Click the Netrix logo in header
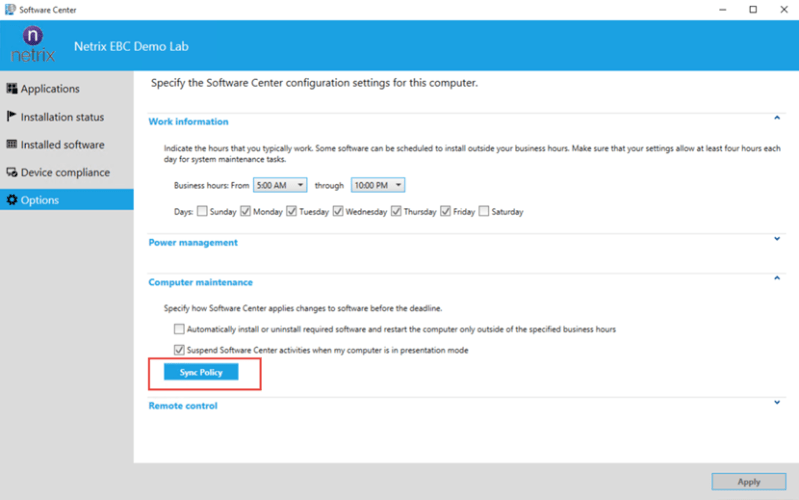 coord(33,44)
